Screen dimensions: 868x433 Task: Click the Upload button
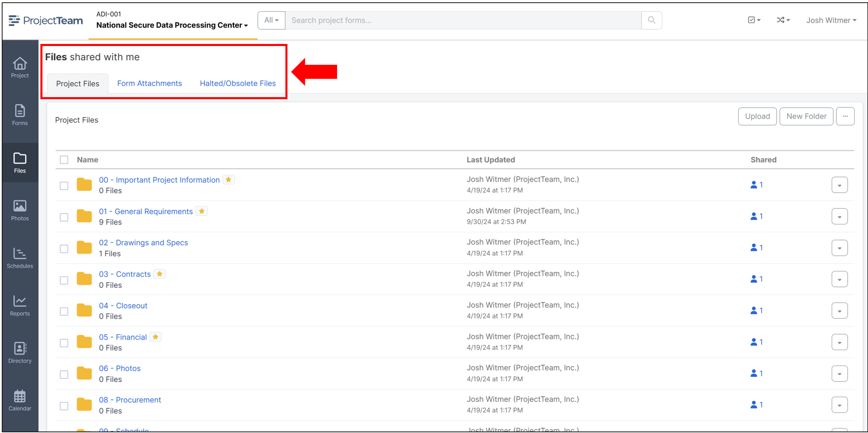(757, 117)
